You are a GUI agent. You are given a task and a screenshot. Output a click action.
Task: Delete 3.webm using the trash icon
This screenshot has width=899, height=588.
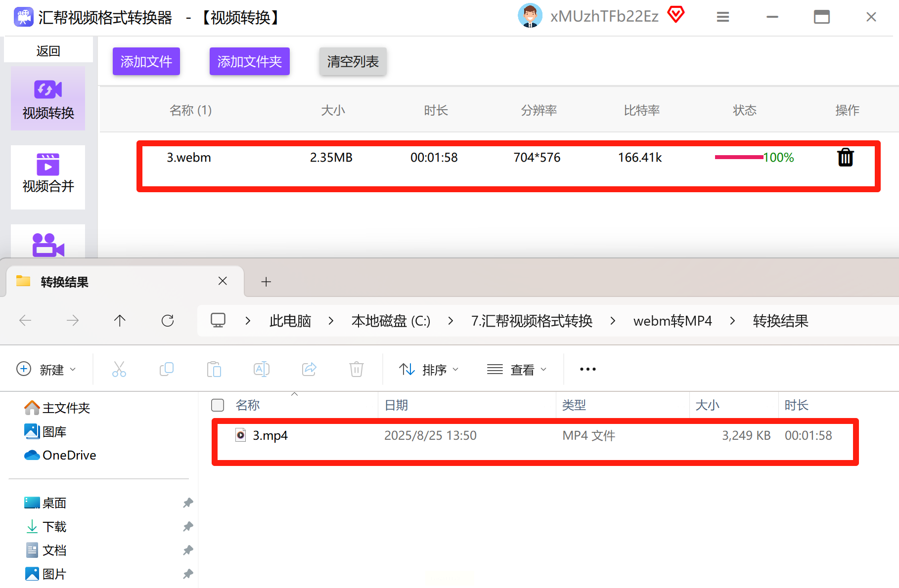845,158
